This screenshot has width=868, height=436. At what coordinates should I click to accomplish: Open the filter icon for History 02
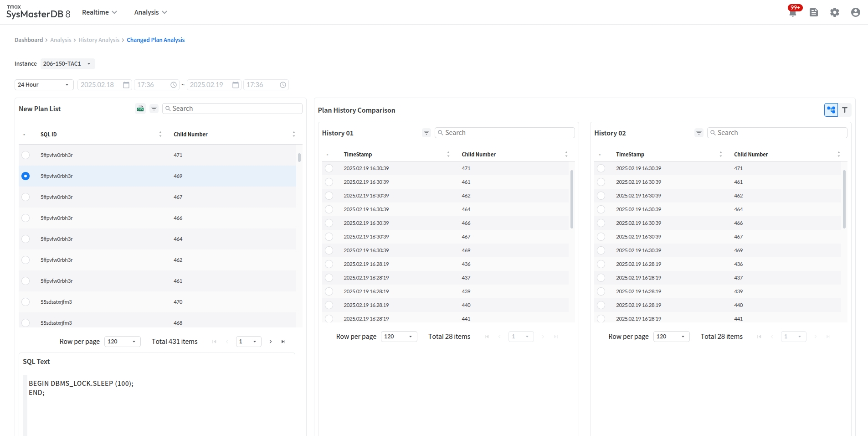[699, 133]
